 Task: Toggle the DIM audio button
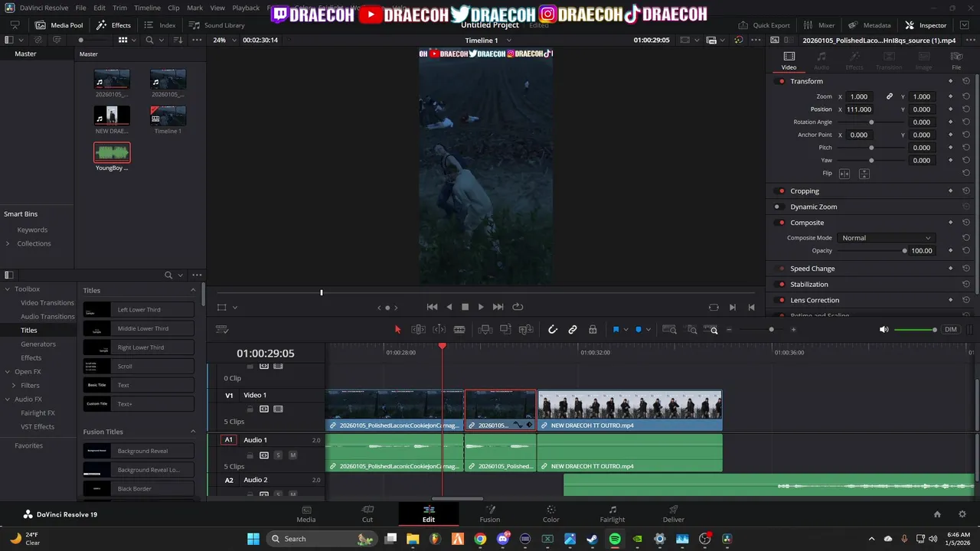[x=951, y=330]
